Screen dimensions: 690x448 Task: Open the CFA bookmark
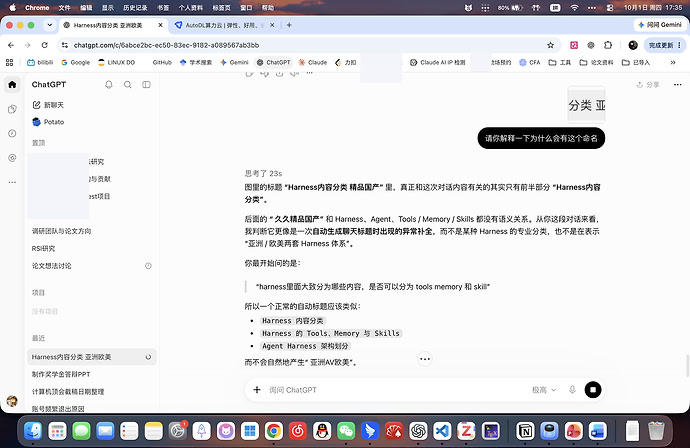coord(529,62)
